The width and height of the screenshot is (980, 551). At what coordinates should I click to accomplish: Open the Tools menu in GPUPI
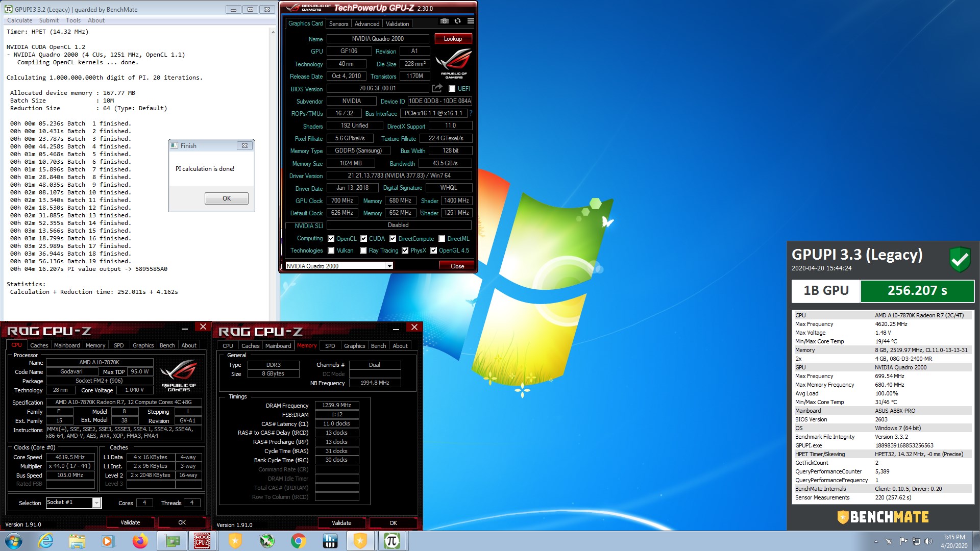(x=73, y=20)
